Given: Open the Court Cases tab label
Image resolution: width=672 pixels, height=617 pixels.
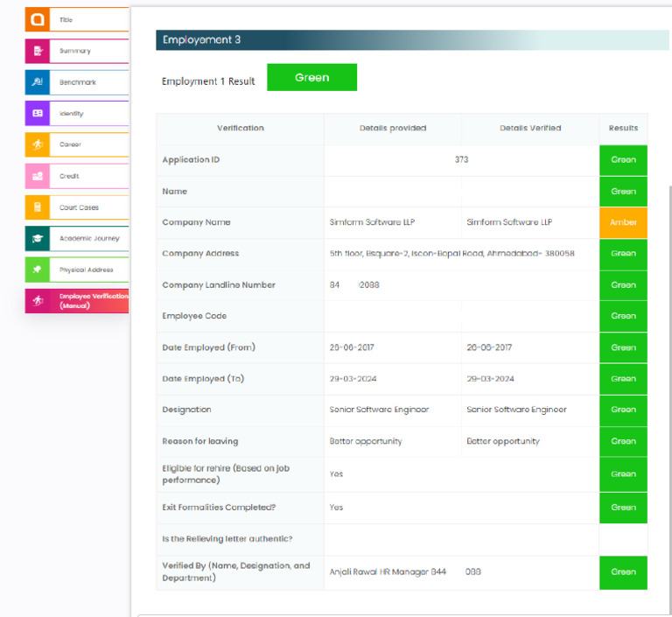Looking at the screenshot, I should click(x=79, y=207).
